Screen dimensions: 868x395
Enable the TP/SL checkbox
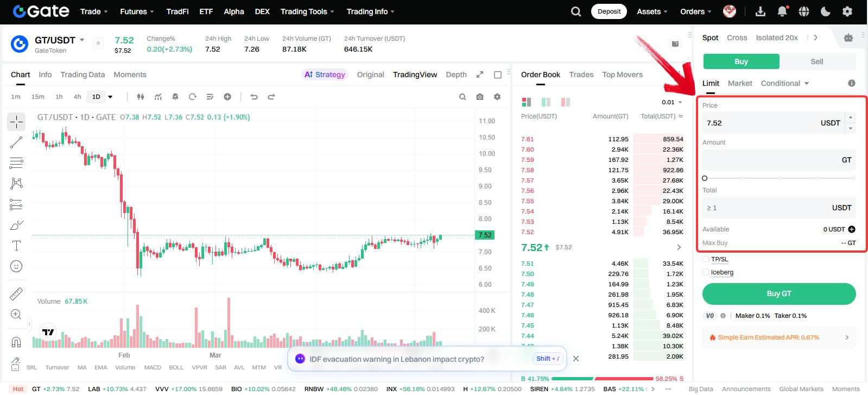706,259
